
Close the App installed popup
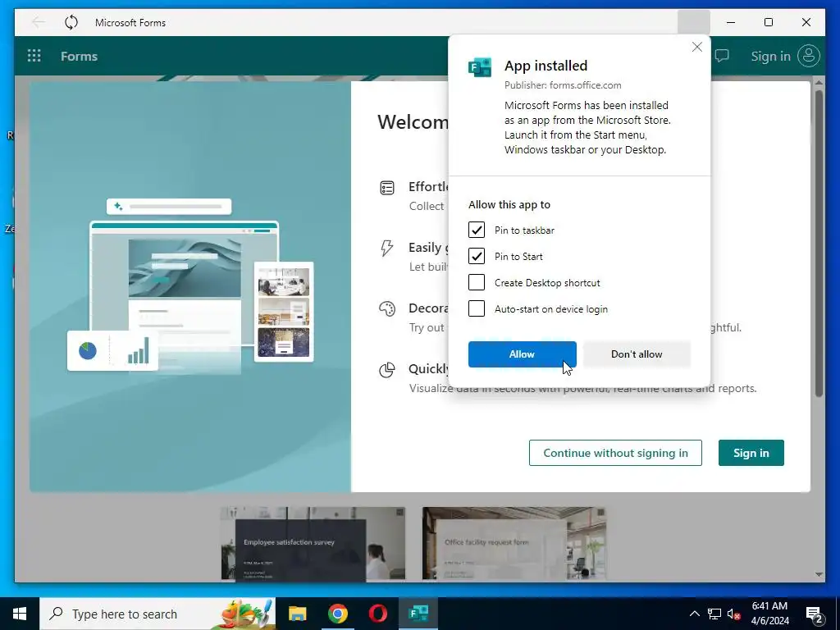(697, 47)
